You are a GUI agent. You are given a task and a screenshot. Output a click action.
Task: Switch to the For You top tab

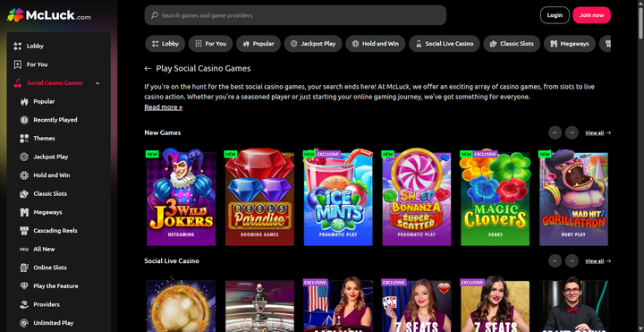click(211, 44)
